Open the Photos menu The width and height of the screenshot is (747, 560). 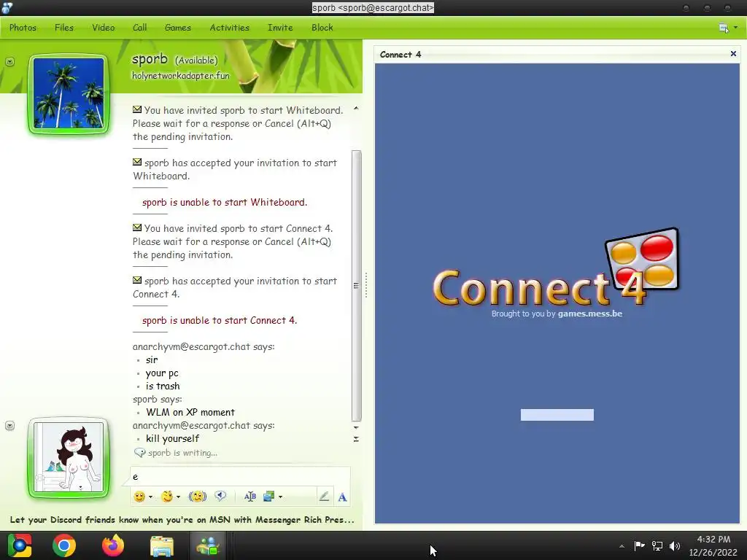coord(23,28)
